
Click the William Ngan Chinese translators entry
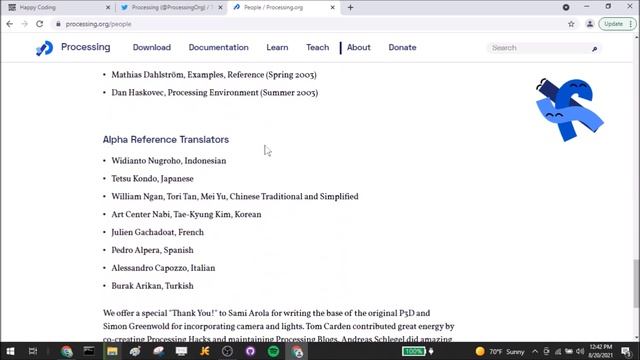235,197
